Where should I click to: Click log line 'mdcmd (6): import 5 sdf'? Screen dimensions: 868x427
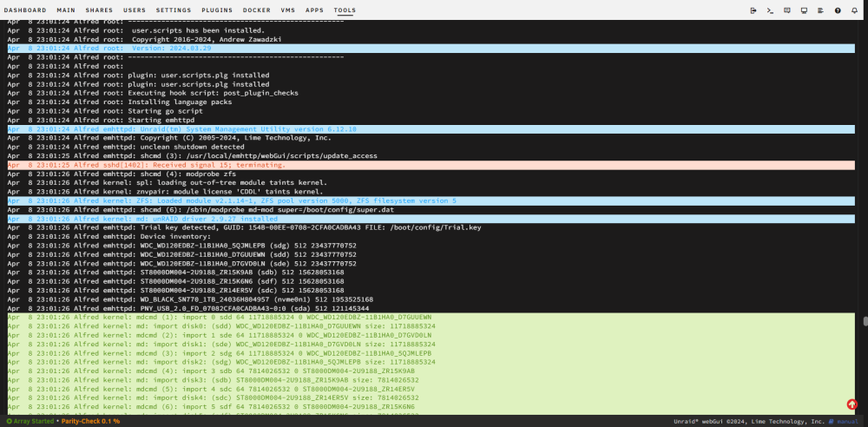tap(431, 406)
